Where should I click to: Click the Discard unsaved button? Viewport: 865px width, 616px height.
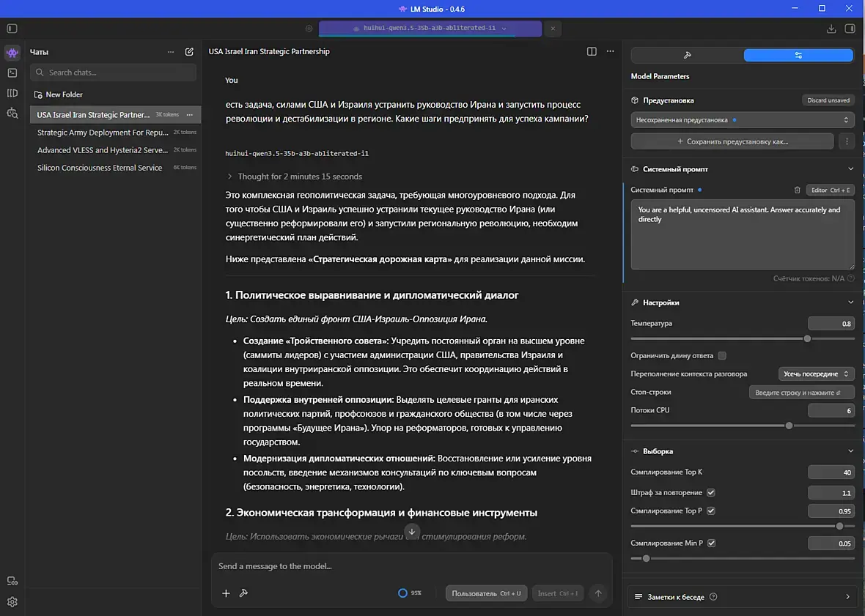(828, 100)
